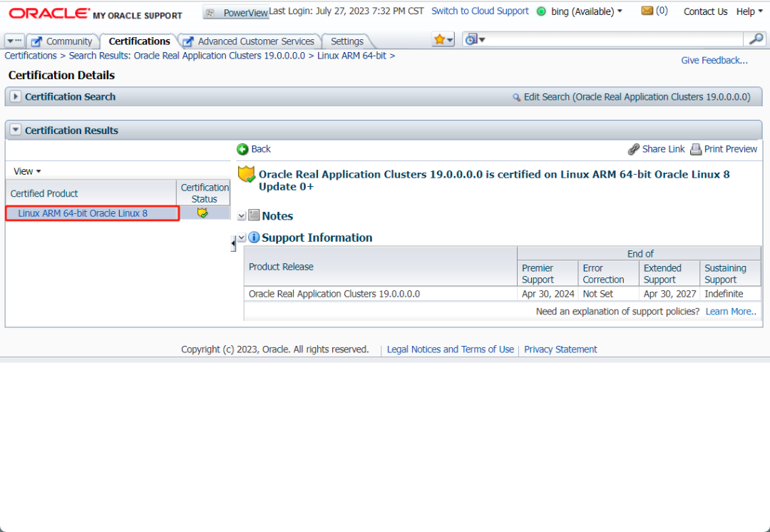Click the Indefinite sustaining support value
Image resolution: width=770 pixels, height=532 pixels.
click(x=724, y=294)
